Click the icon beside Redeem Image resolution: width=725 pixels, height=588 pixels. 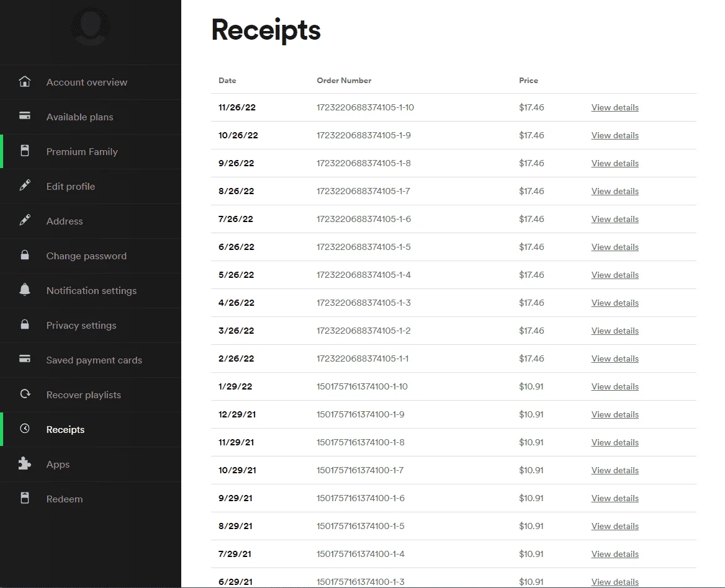tap(24, 498)
